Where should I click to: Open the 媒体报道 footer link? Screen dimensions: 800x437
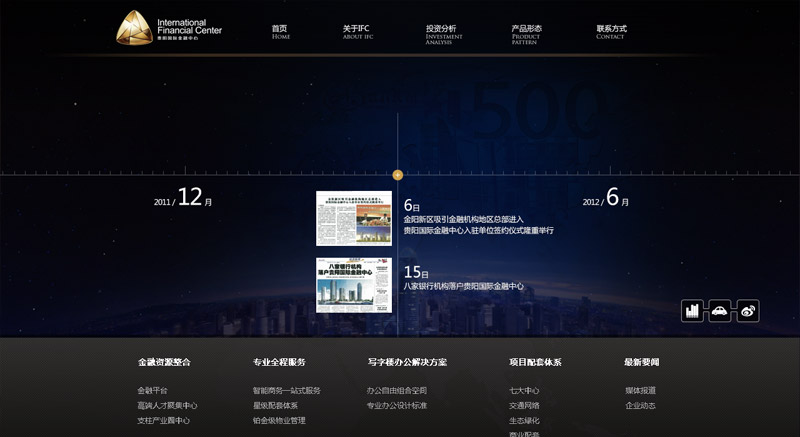coord(640,391)
